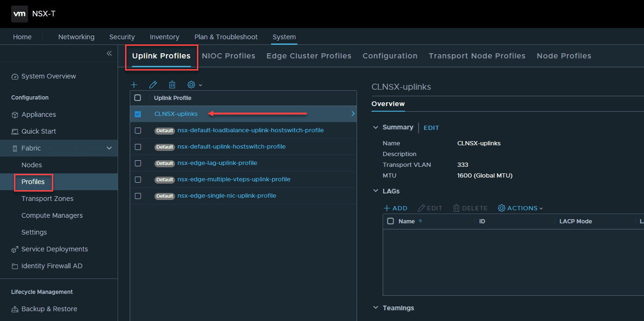644x321 pixels.
Task: Click the Delete trash icon above the profile list
Action: click(172, 85)
